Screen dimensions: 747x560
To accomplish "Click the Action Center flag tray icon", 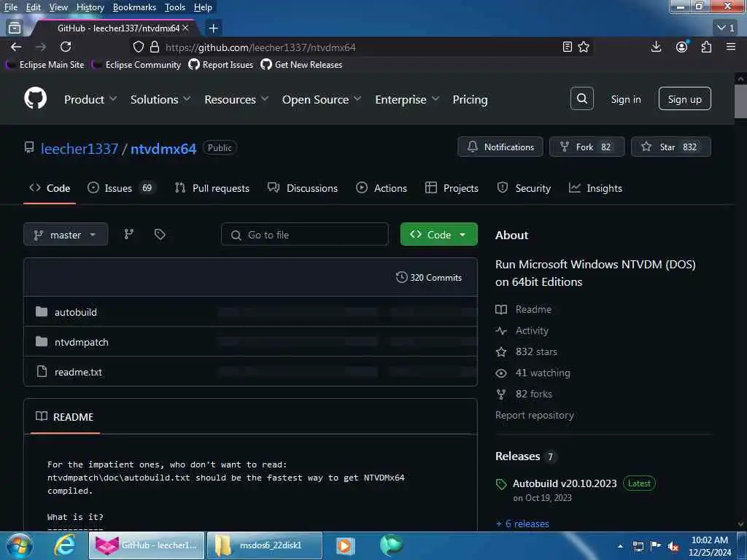I will click(x=656, y=546).
